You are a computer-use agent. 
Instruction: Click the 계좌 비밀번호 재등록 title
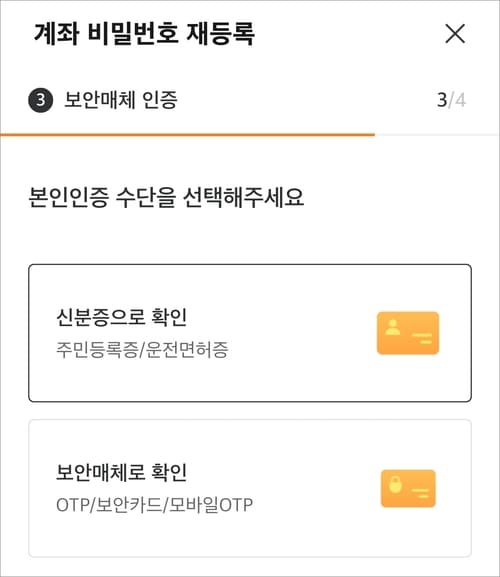click(144, 33)
